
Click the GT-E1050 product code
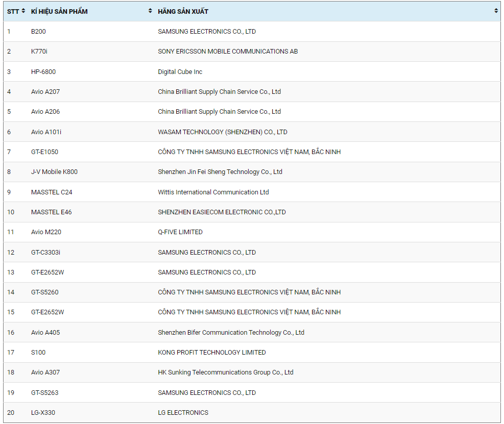[x=44, y=152]
